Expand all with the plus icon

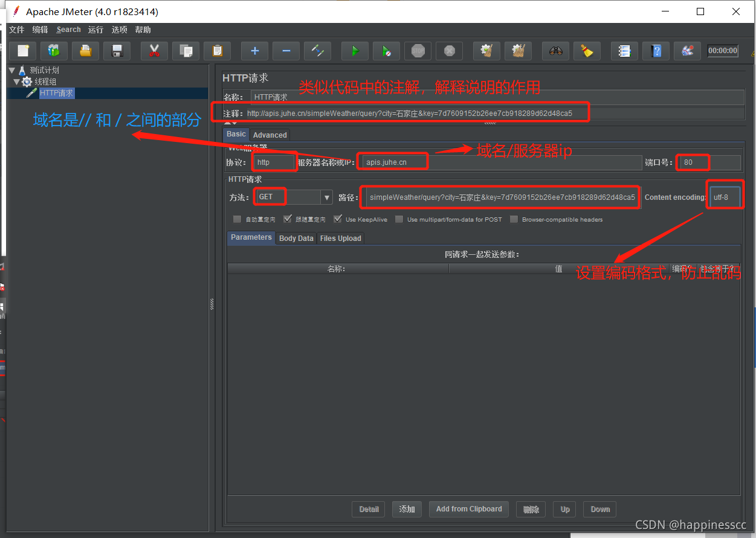(x=254, y=51)
